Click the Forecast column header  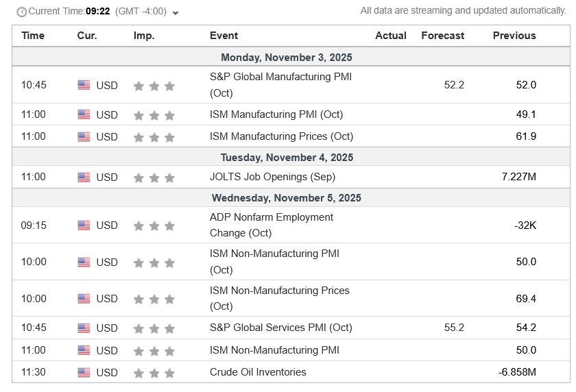(442, 36)
